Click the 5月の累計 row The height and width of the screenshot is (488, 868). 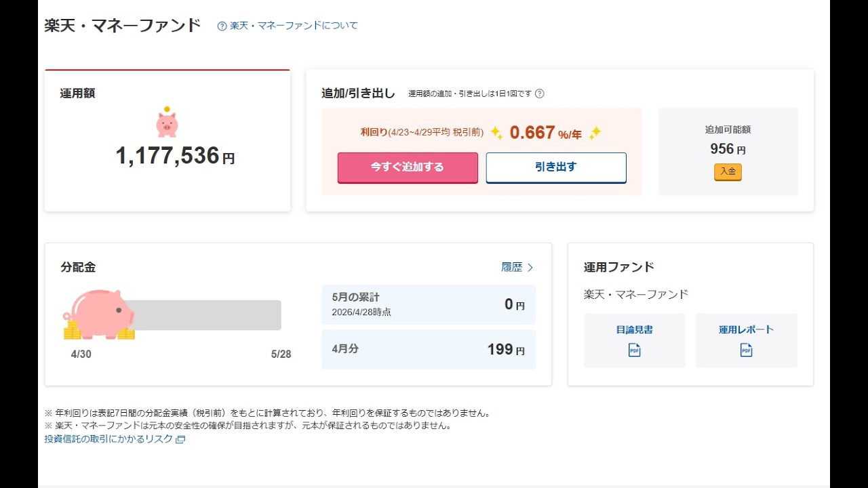429,304
